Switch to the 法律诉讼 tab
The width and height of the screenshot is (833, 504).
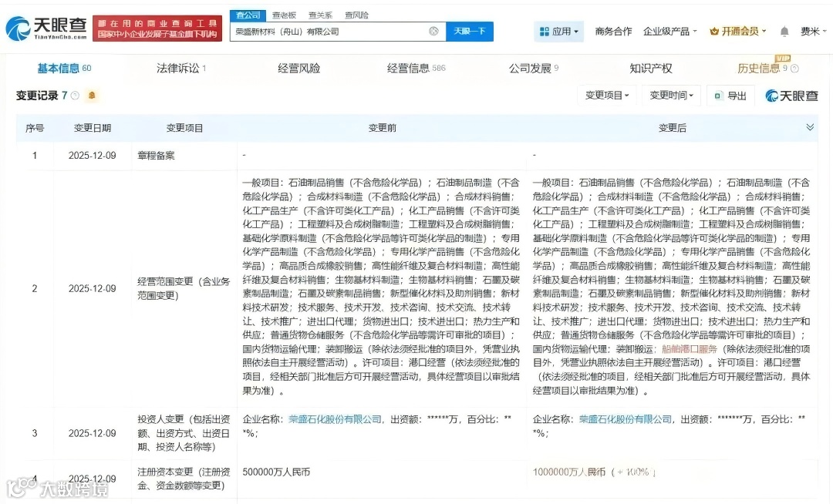(x=181, y=69)
